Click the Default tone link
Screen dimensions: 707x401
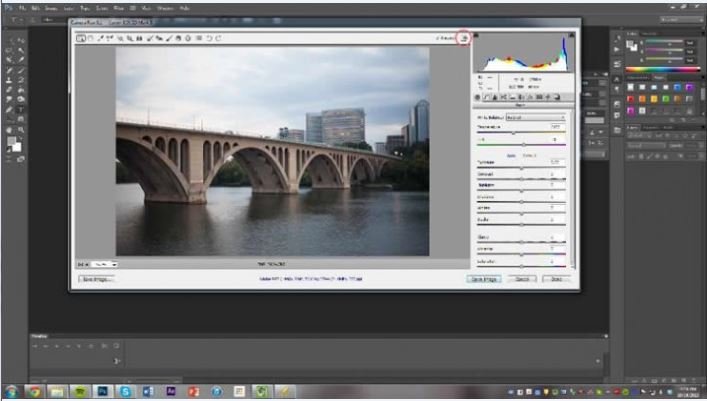(x=529, y=156)
